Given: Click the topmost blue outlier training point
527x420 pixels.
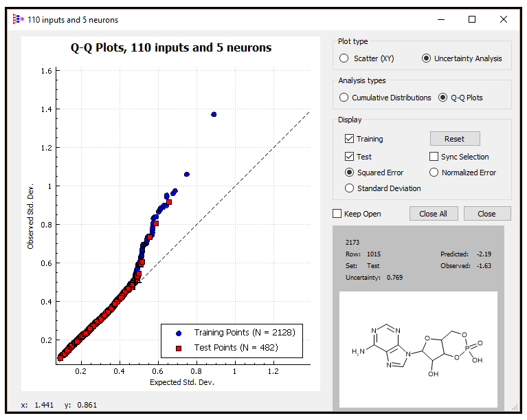Looking at the screenshot, I should tap(214, 114).
